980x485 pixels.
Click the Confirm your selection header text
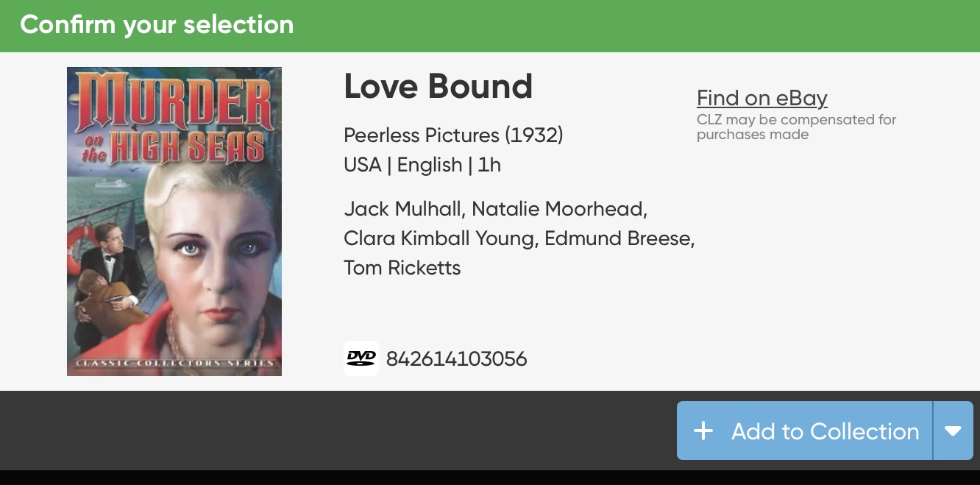pos(157,25)
